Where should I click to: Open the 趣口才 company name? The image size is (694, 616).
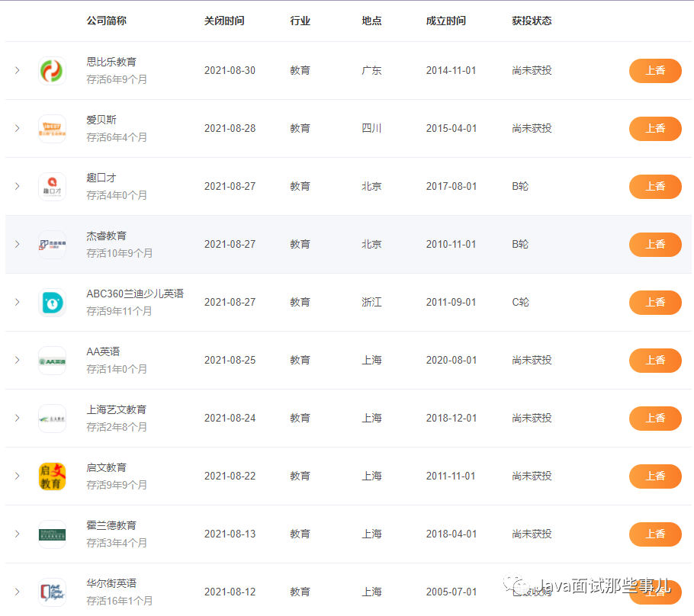coord(101,178)
